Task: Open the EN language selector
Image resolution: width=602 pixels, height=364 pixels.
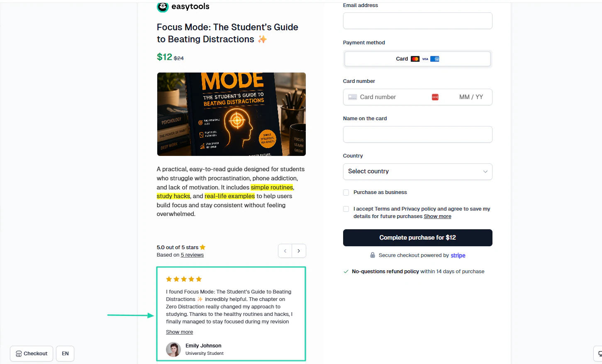Action: 65,354
